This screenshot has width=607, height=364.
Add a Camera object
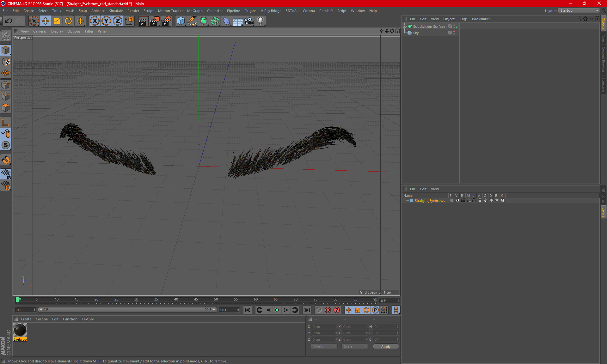249,21
